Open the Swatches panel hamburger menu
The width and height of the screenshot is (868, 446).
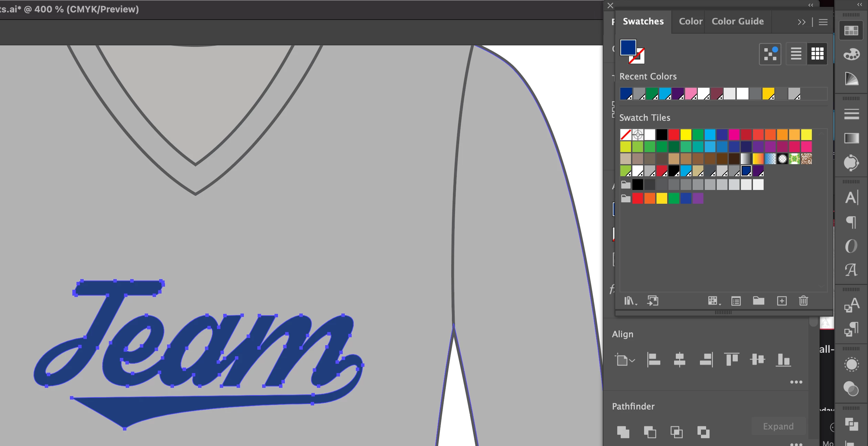click(x=823, y=22)
